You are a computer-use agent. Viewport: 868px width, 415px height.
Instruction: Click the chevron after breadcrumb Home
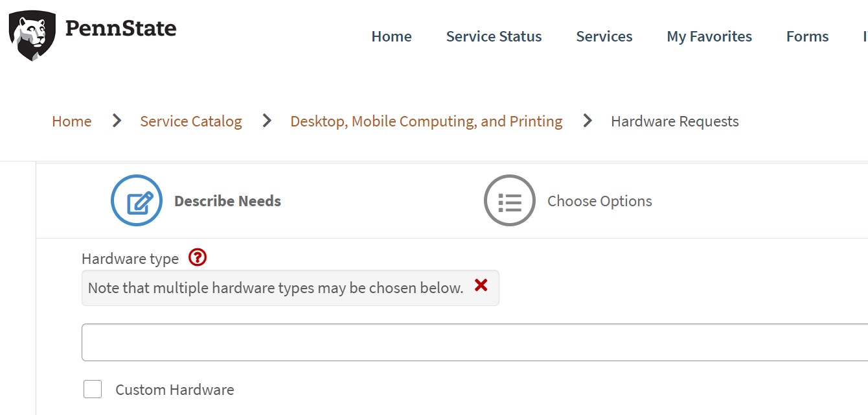(117, 121)
